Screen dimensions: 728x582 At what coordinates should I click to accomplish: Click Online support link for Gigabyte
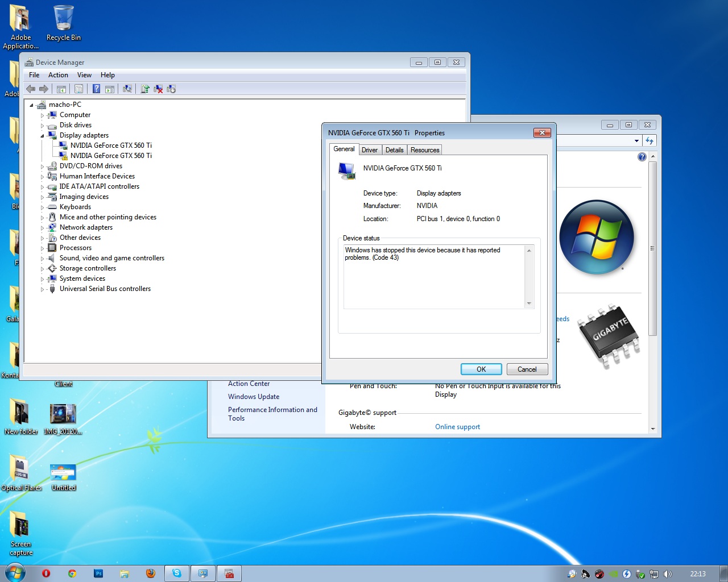tap(457, 427)
